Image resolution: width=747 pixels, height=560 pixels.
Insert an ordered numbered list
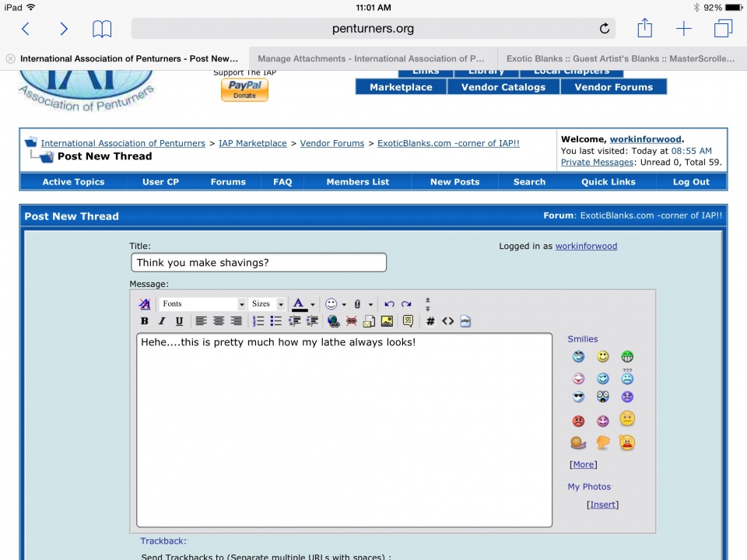[x=258, y=321]
